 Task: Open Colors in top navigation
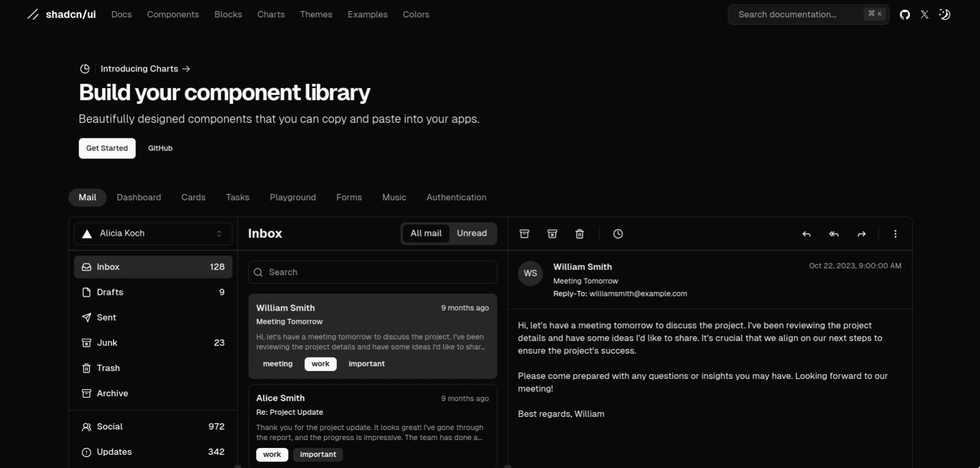416,15
